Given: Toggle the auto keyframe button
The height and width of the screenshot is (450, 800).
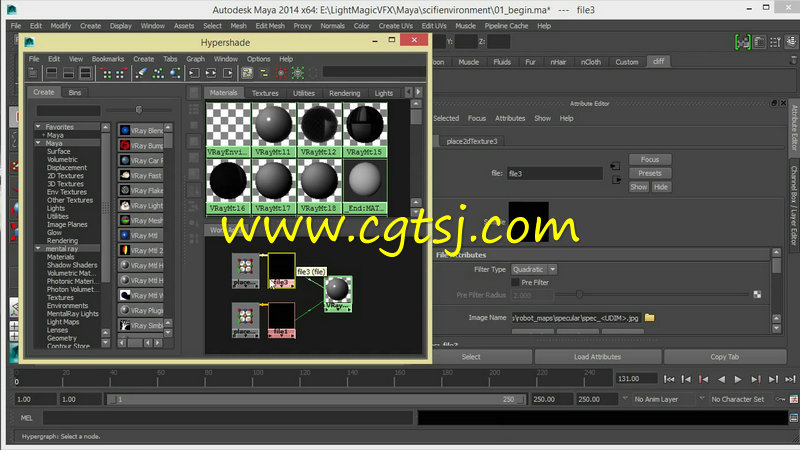Looking at the screenshot, I should click(x=781, y=399).
